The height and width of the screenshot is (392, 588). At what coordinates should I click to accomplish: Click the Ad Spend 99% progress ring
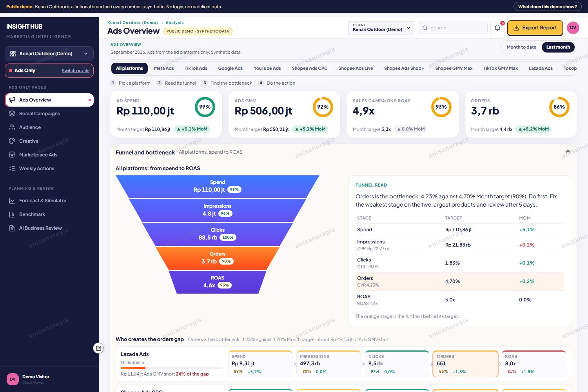(x=205, y=107)
